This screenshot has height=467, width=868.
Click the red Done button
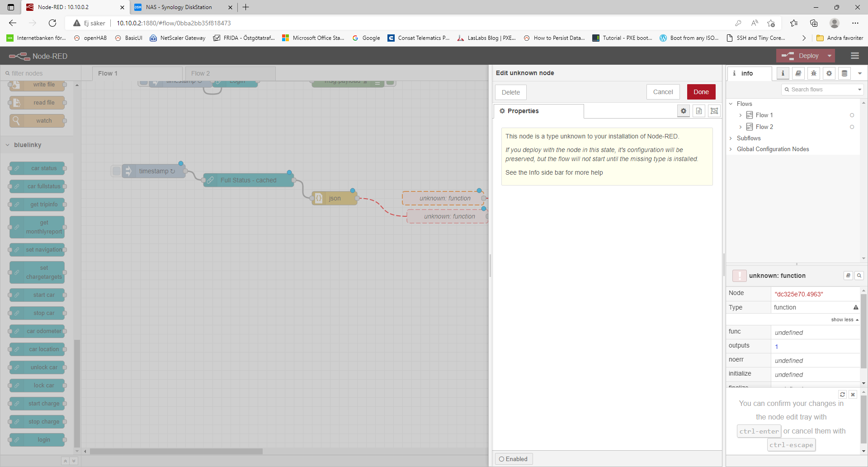tap(701, 92)
